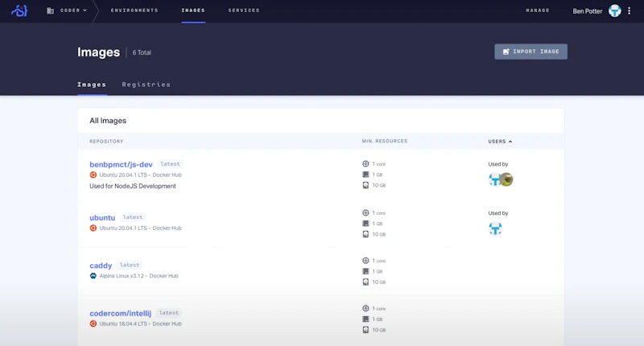644x346 pixels.
Task: Click Alpine Linux v3.12 - Docker Hub text
Action: click(138, 276)
